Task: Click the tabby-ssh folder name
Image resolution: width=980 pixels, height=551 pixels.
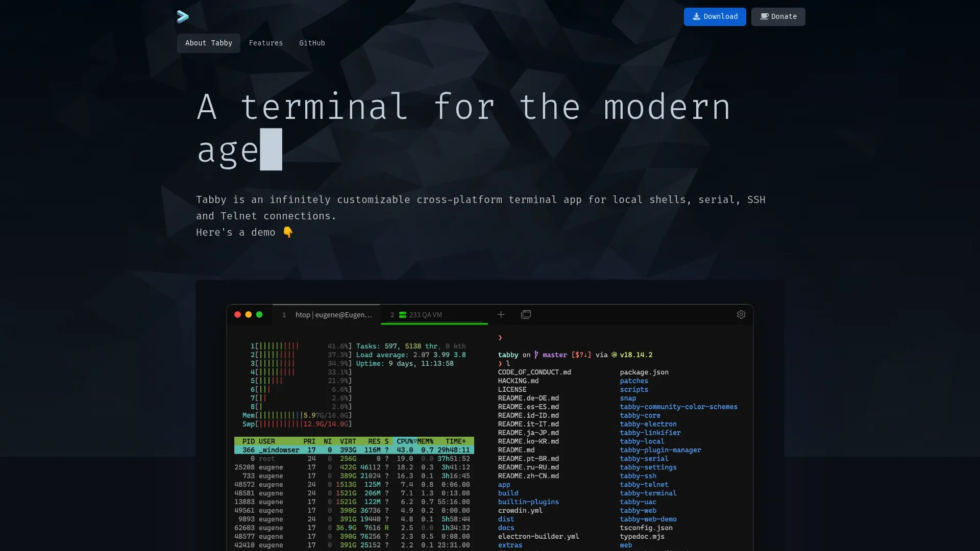Action: pos(638,477)
